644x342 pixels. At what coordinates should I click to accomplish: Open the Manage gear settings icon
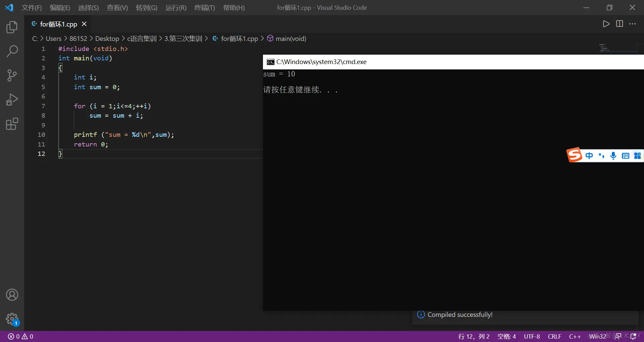point(12,319)
